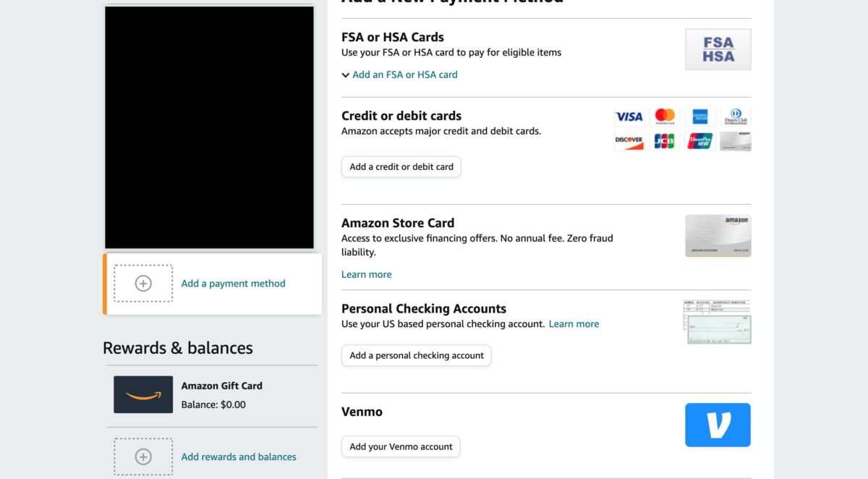The width and height of the screenshot is (868, 479).
Task: Click plus icon beside Add rewards and balances
Action: 143,457
